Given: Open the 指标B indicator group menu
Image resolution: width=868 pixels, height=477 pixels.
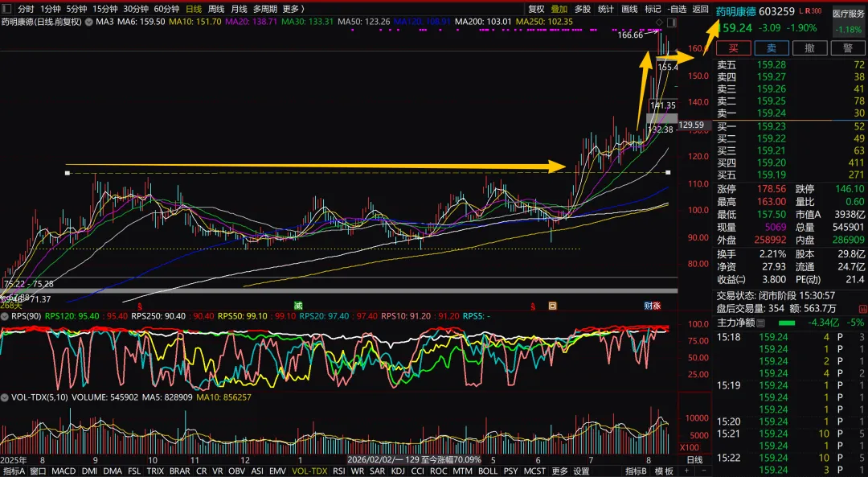Looking at the screenshot, I should pos(636,471).
